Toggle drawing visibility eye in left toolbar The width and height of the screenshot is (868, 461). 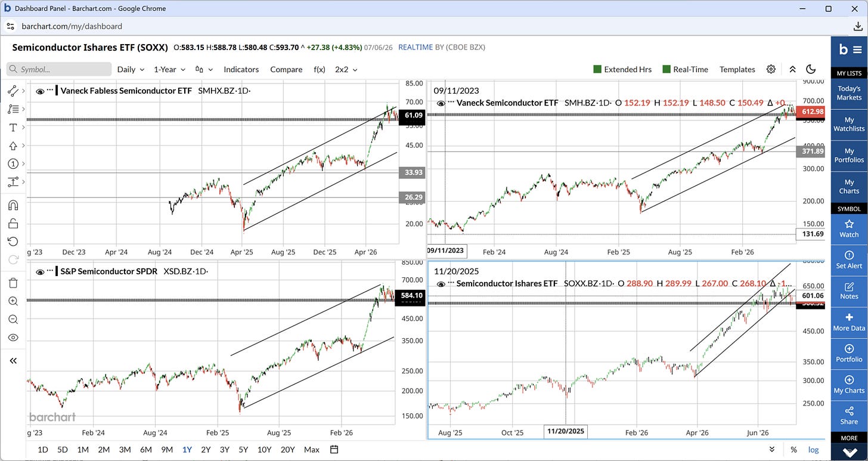point(13,338)
